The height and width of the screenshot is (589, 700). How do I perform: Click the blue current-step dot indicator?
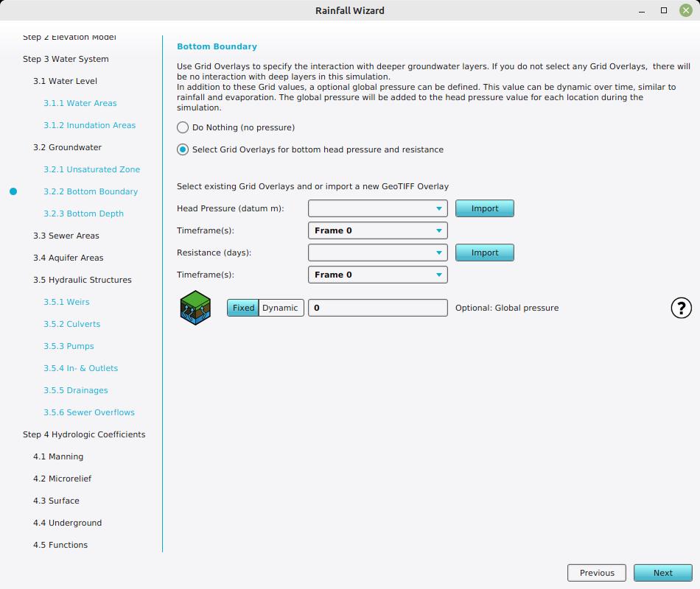pyautogui.click(x=13, y=191)
